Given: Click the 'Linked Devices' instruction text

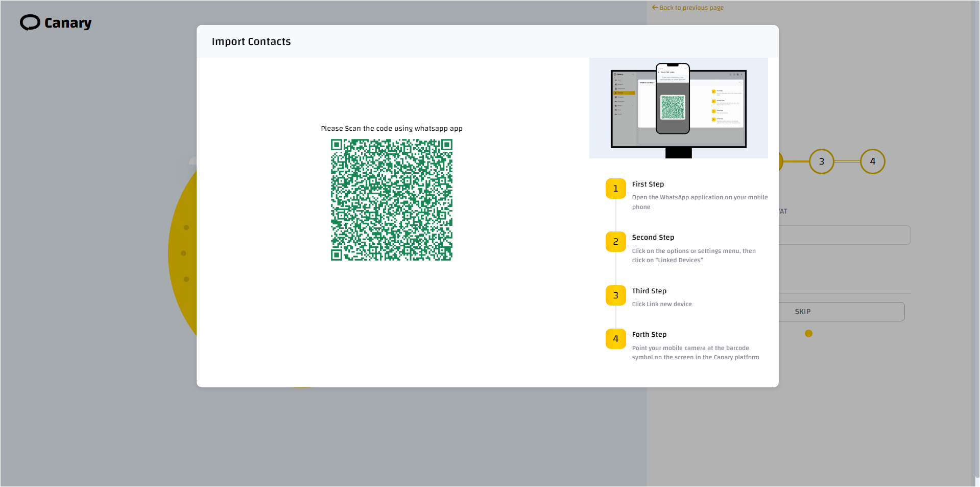Looking at the screenshot, I should [694, 256].
